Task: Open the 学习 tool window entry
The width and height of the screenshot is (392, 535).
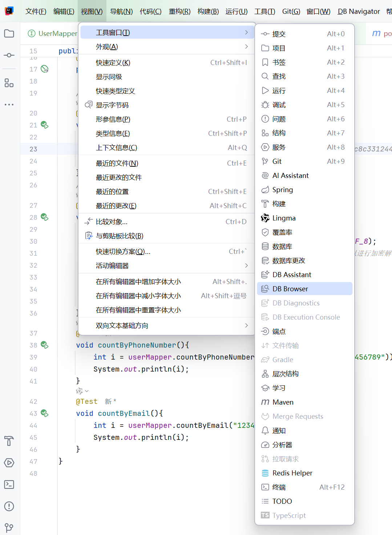Action: pyautogui.click(x=304, y=388)
